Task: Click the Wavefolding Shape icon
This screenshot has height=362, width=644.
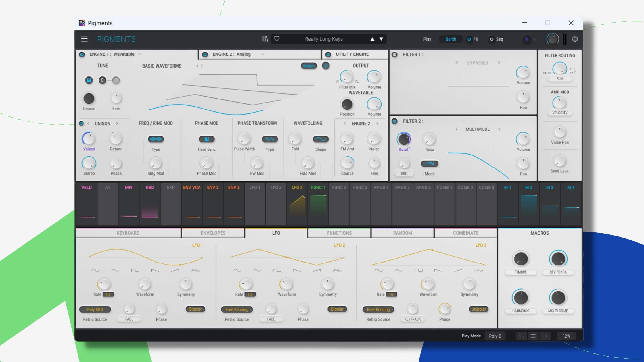Action: (x=321, y=139)
